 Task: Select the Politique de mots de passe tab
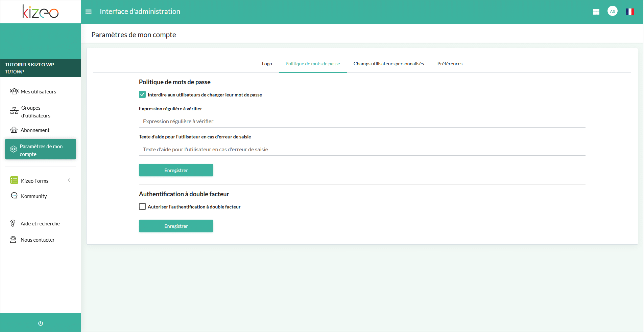313,64
